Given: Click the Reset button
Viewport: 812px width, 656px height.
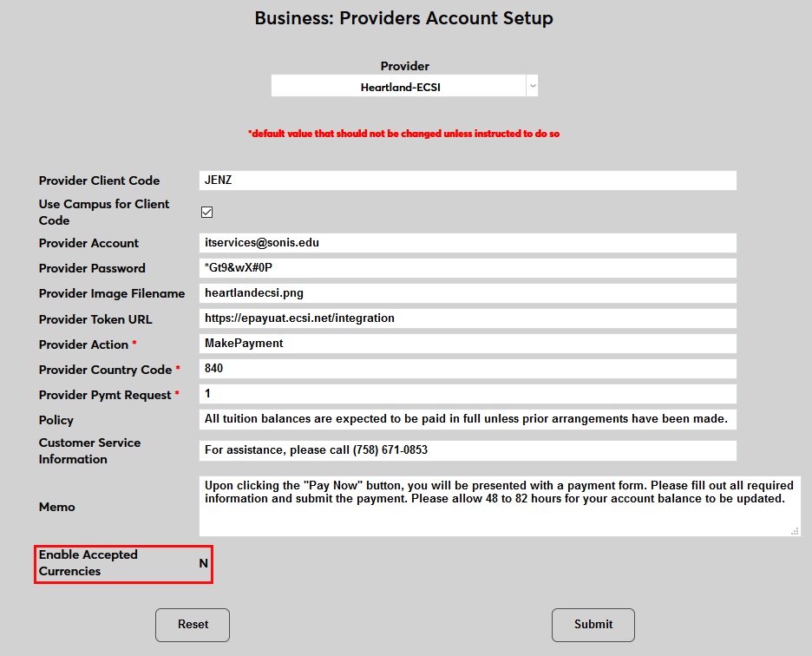Looking at the screenshot, I should (193, 625).
